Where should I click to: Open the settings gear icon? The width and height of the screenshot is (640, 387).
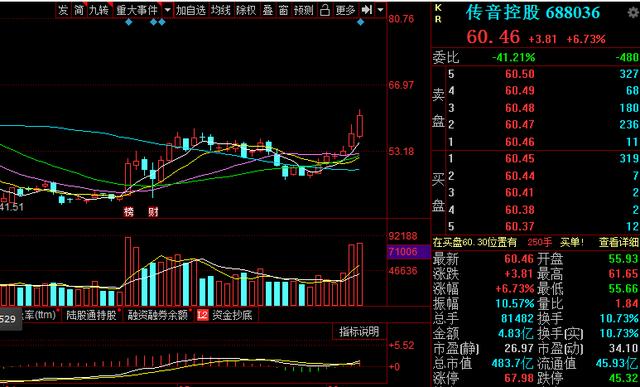(x=633, y=13)
